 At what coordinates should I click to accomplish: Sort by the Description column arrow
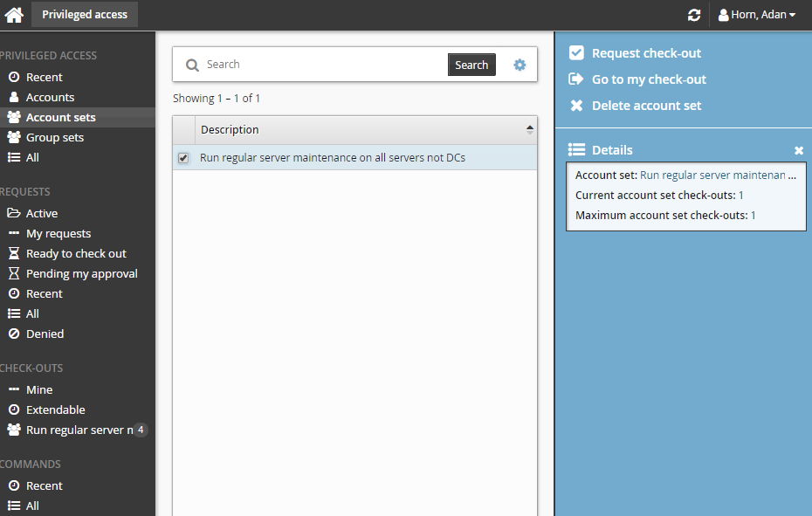click(x=529, y=130)
